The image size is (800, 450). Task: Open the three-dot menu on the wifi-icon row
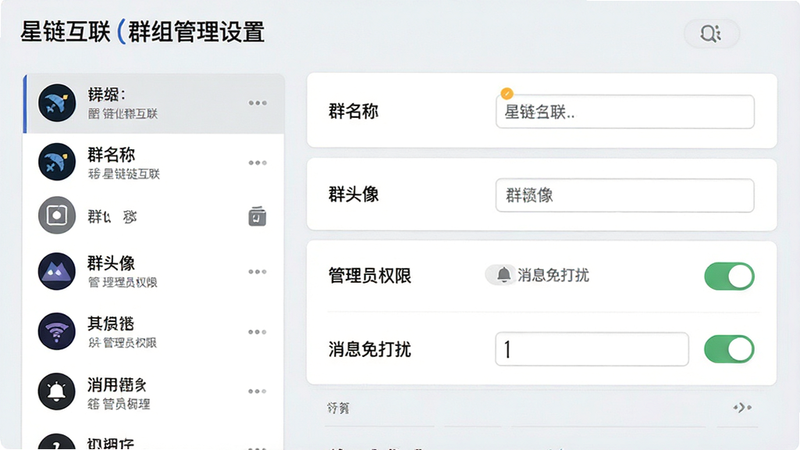tap(258, 332)
